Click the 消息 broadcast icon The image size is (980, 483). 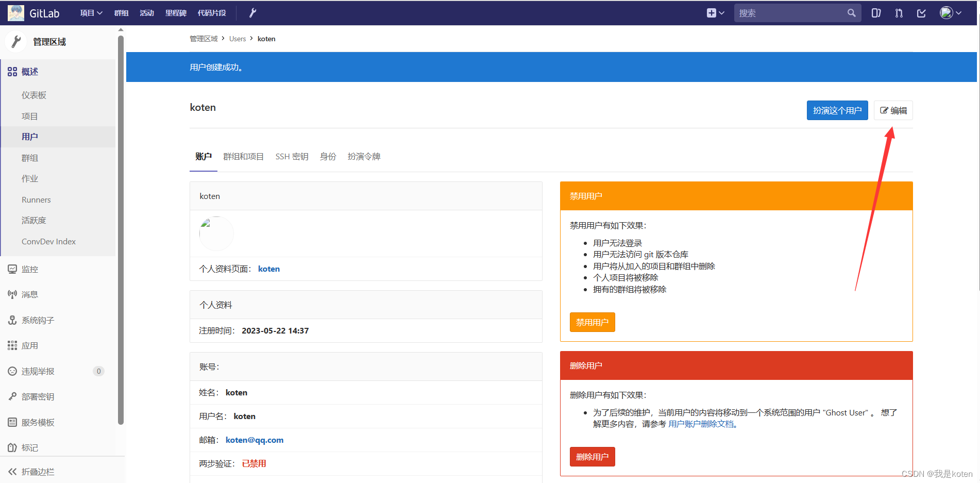(12, 294)
